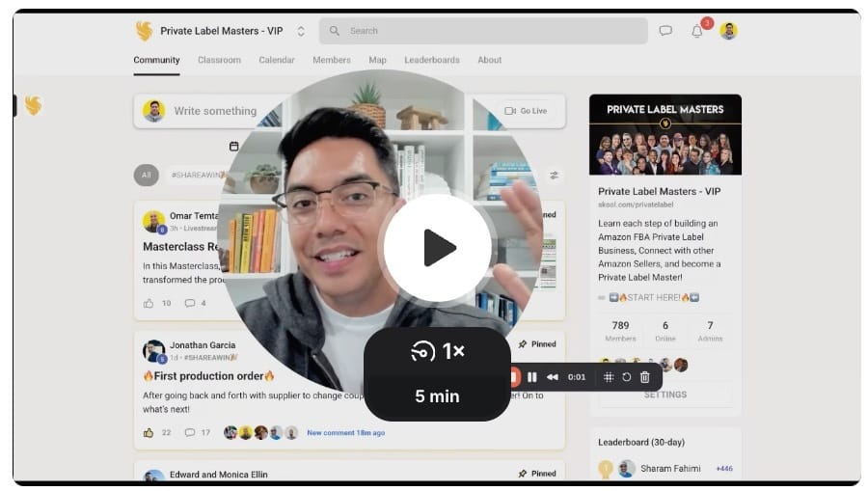Click the golden bird icon in the left sidebar
The height and width of the screenshot is (491, 868).
[x=33, y=105]
